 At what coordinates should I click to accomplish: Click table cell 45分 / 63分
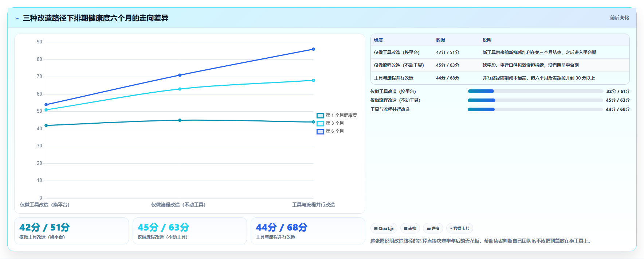tap(448, 65)
